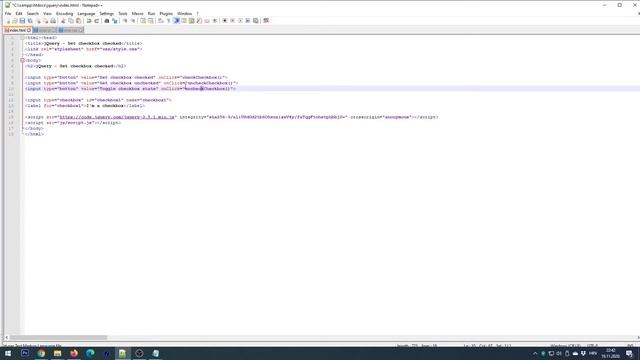Screen dimensions: 640x360
Task: Click the New file toolbar icon
Action: [x=8, y=21]
